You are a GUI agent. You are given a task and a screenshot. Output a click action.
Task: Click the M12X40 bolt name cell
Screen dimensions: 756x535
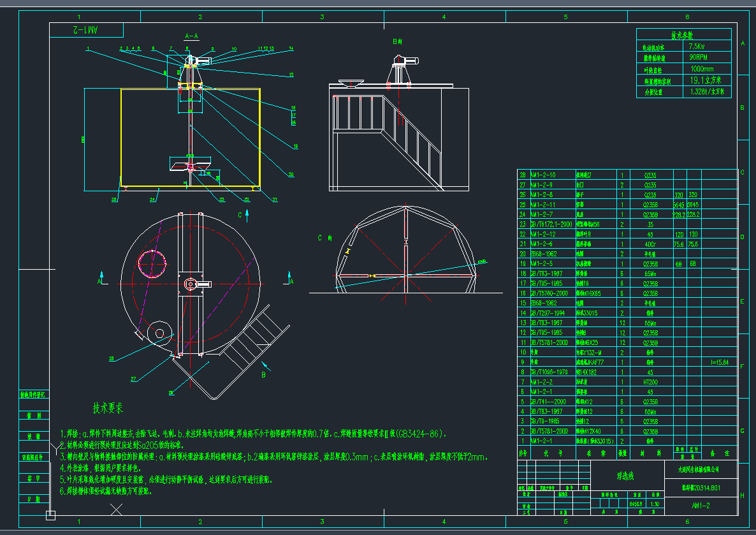[589, 431]
